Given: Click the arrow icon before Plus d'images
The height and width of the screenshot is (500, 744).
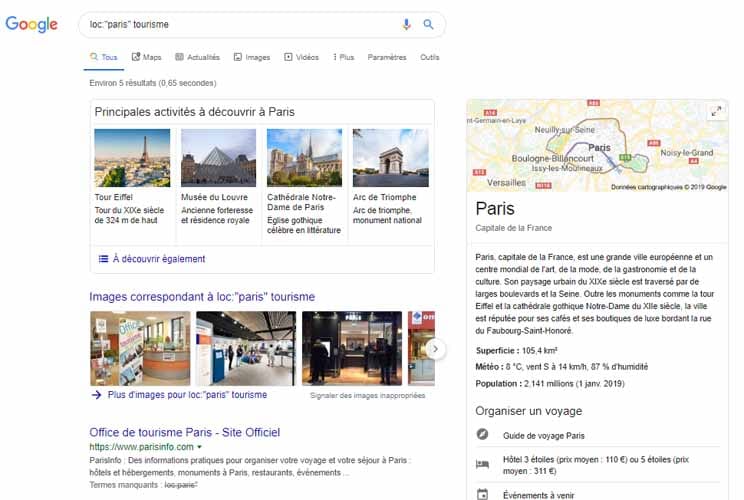Looking at the screenshot, I should [96, 395].
